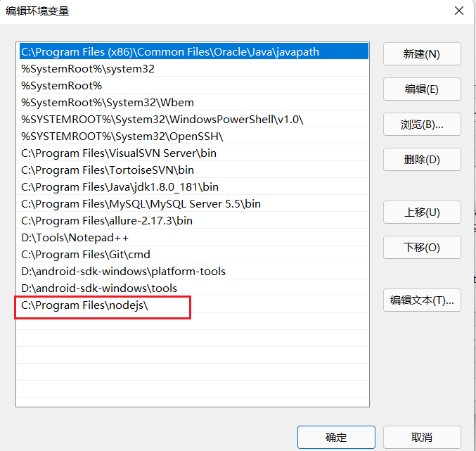
Task: Cancel dialog with 取消 button
Action: coord(422,437)
